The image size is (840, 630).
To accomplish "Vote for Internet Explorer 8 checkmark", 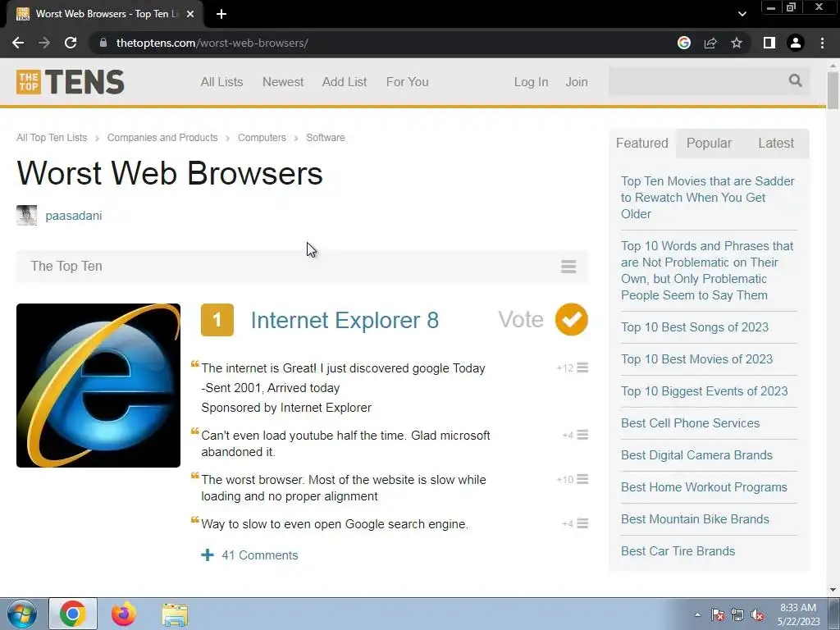I will [571, 319].
